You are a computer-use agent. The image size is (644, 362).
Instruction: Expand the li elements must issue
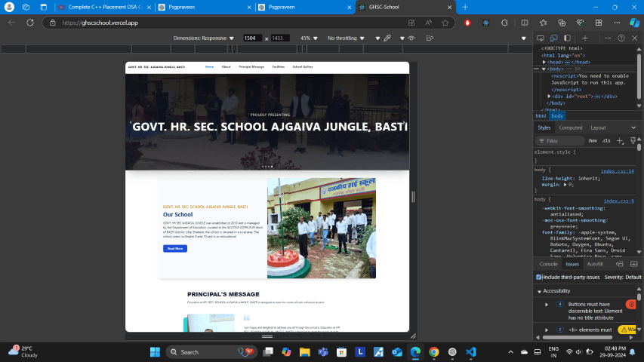pyautogui.click(x=547, y=330)
